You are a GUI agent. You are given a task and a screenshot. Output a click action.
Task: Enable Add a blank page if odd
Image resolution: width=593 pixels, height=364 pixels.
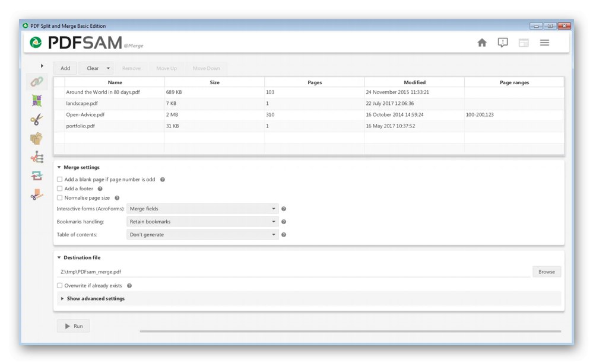[59, 180]
